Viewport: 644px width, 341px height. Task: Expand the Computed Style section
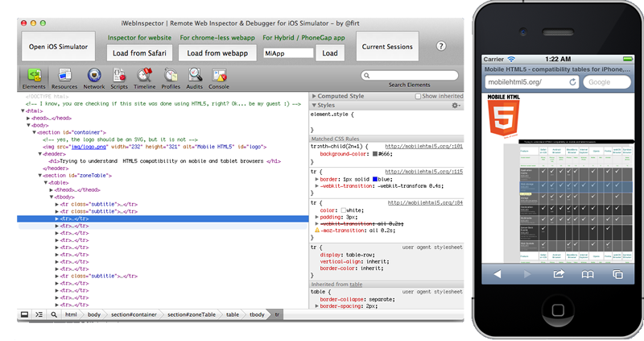314,96
